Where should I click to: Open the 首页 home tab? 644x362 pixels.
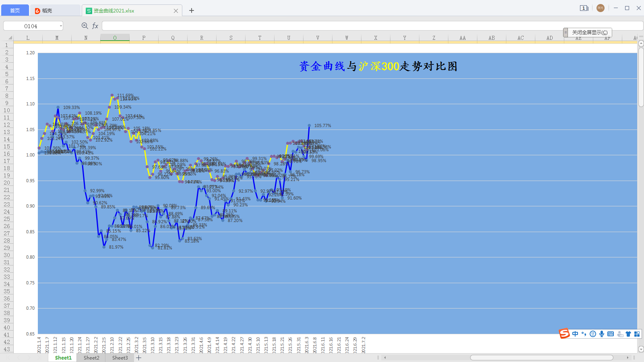point(15,10)
